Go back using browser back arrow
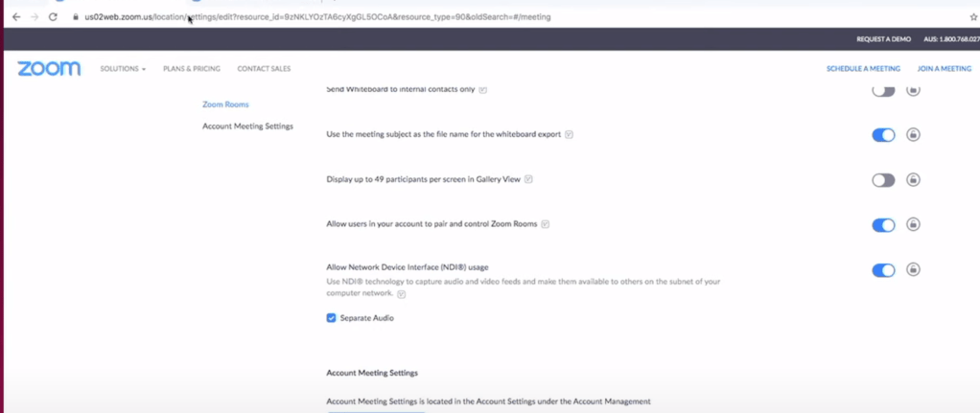Screen dimensions: 980x413 pyautogui.click(x=16, y=17)
